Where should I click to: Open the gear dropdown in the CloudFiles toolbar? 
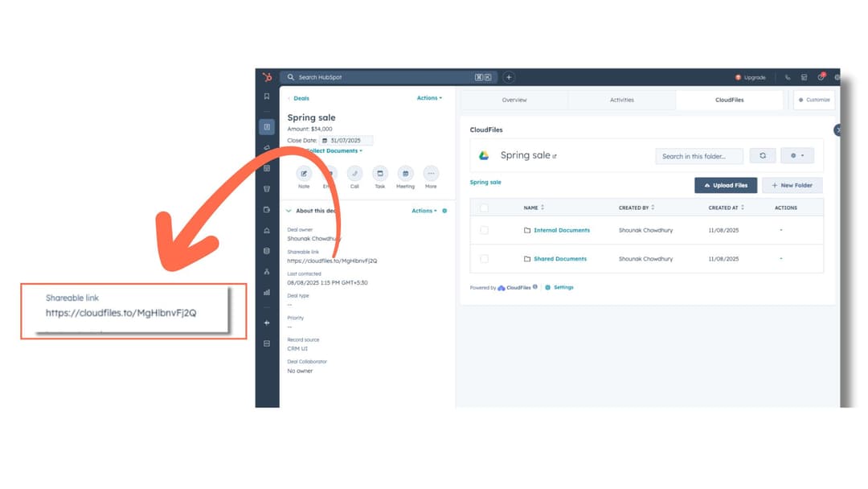point(797,155)
